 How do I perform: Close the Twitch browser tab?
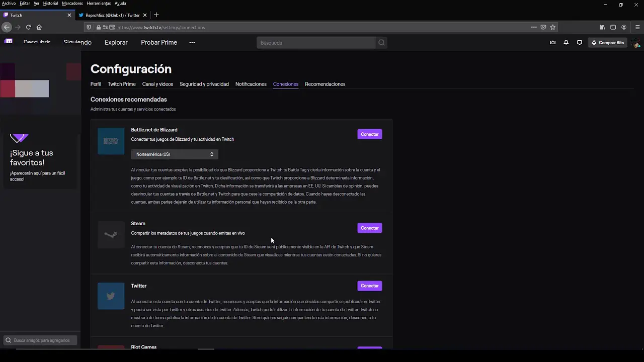coord(69,15)
